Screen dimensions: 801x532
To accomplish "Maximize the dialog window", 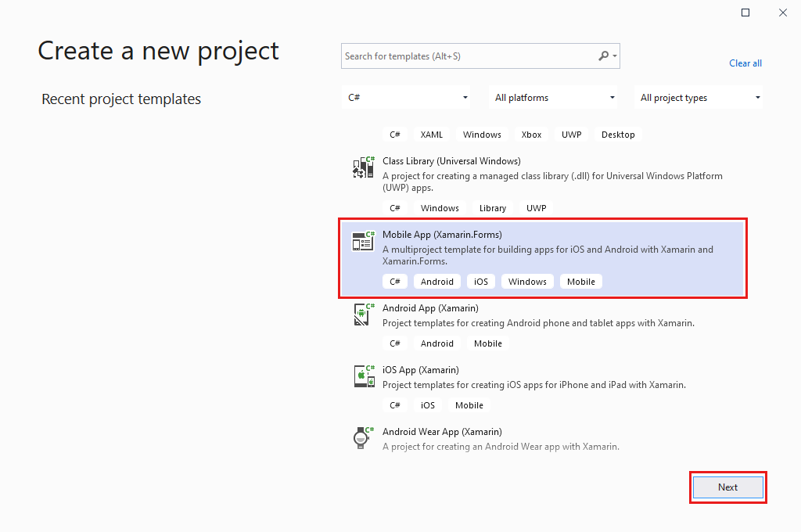I will click(745, 13).
